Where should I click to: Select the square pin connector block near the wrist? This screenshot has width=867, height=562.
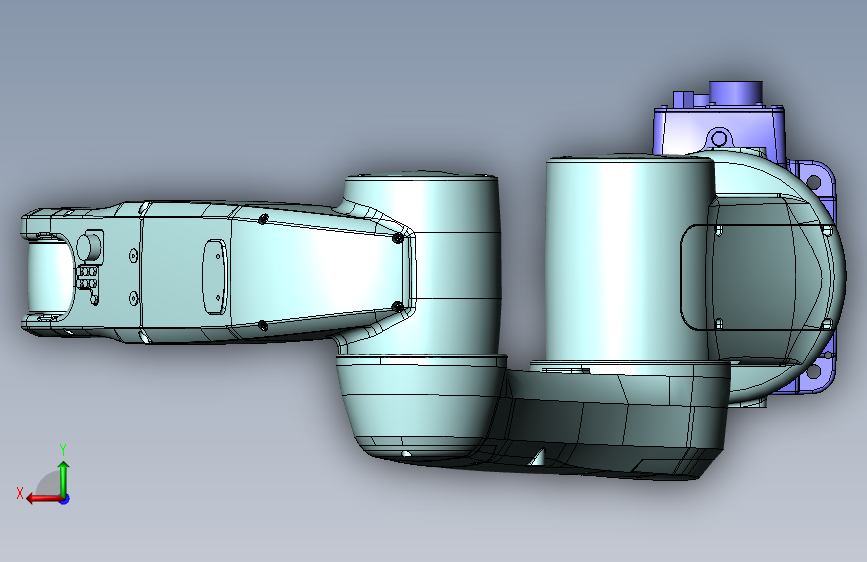(x=87, y=278)
